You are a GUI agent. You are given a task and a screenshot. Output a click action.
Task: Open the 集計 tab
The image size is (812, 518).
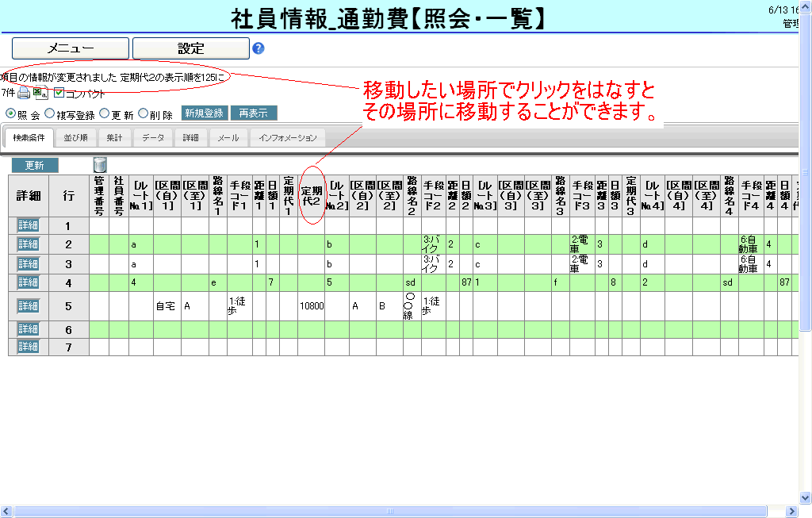tap(115, 138)
